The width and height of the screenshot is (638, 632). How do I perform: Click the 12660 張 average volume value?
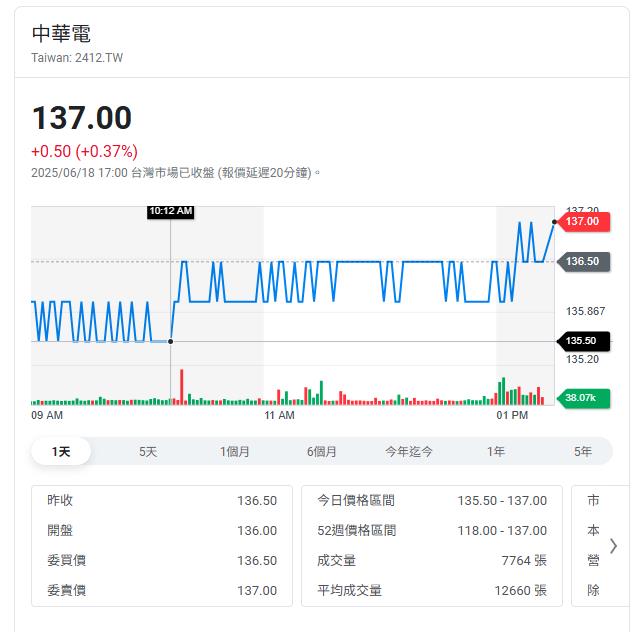(x=521, y=591)
